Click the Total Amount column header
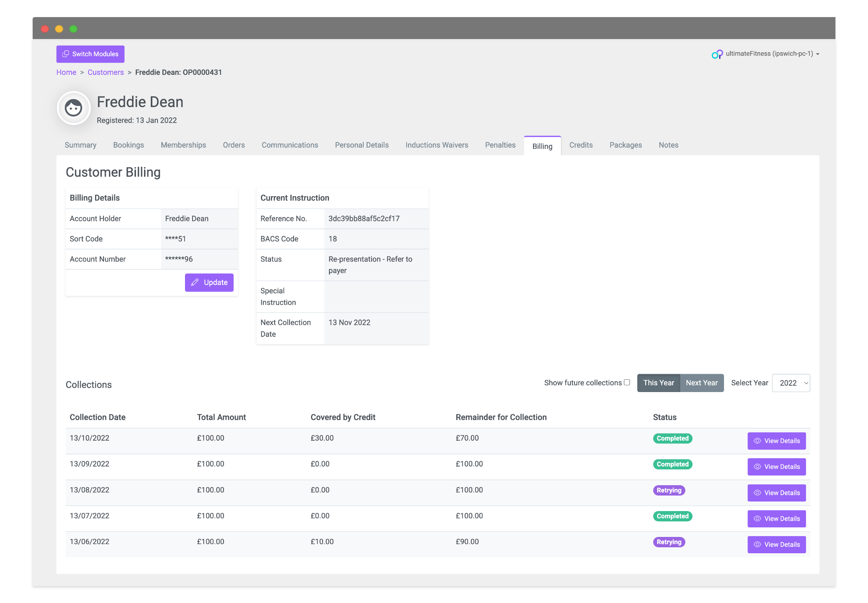The height and width of the screenshot is (603, 868). (222, 417)
